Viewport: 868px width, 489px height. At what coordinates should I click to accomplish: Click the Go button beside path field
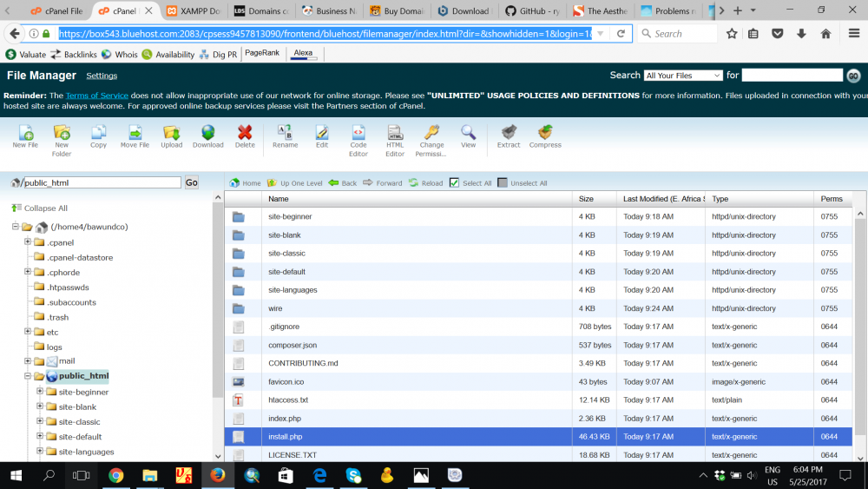point(191,183)
